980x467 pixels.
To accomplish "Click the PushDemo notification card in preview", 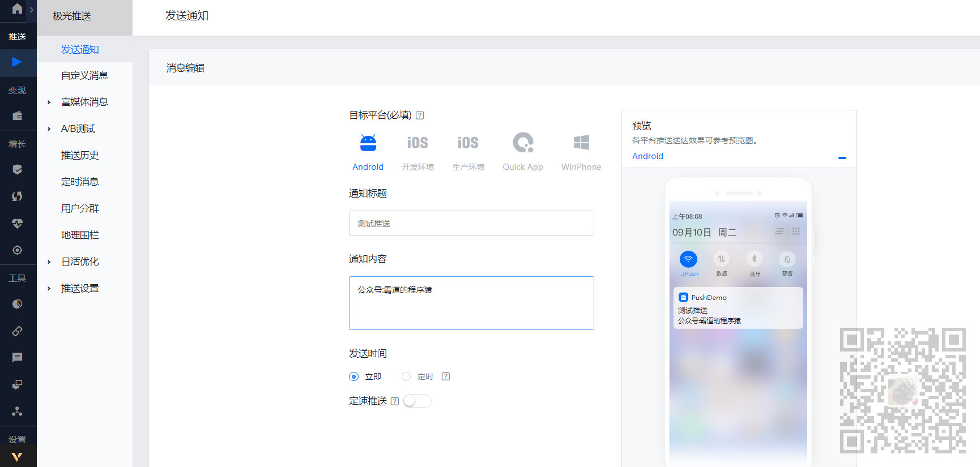I will [x=738, y=308].
